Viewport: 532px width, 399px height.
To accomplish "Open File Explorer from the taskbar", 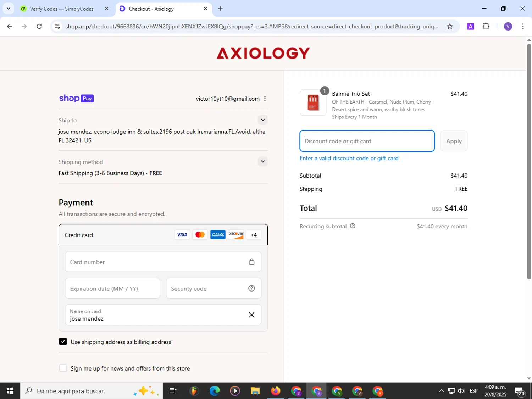I will [x=255, y=391].
